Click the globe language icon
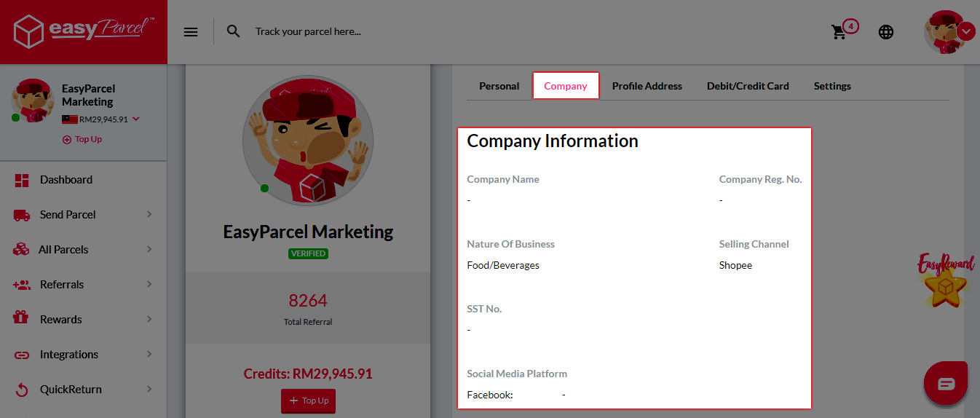Screen dimensions: 980x418 point(885,32)
